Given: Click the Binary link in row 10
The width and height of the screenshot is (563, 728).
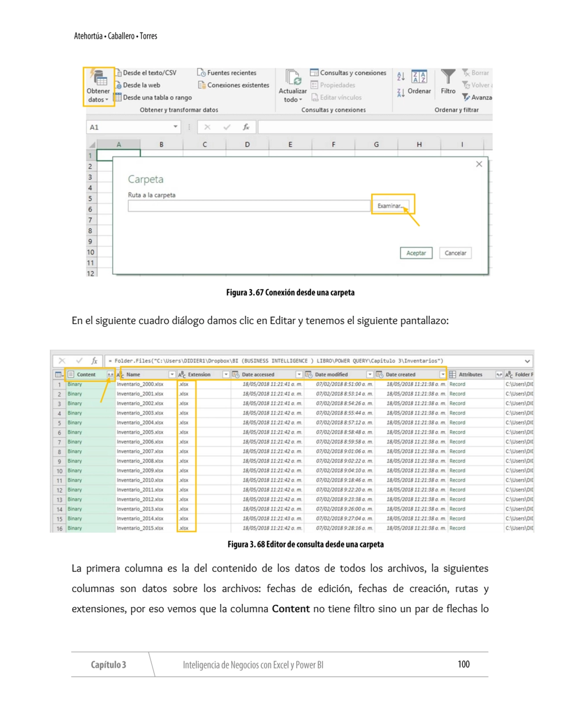Looking at the screenshot, I should tap(75, 471).
